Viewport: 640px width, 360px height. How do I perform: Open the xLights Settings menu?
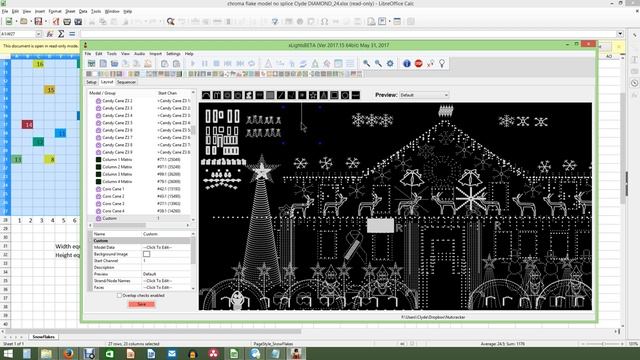pos(173,53)
